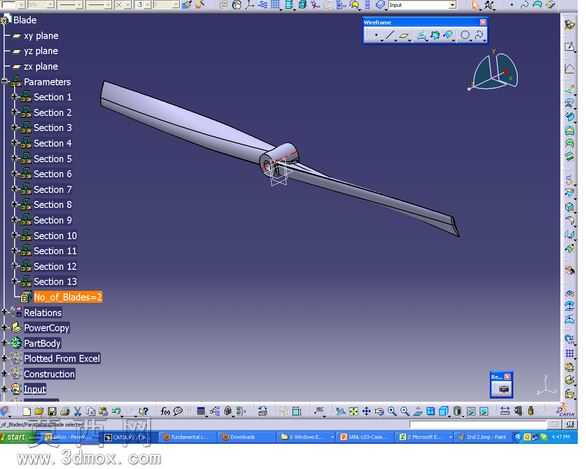Viewport: 586px width, 469px height.
Task: Switch to the Paint taskbar button
Action: (x=483, y=437)
